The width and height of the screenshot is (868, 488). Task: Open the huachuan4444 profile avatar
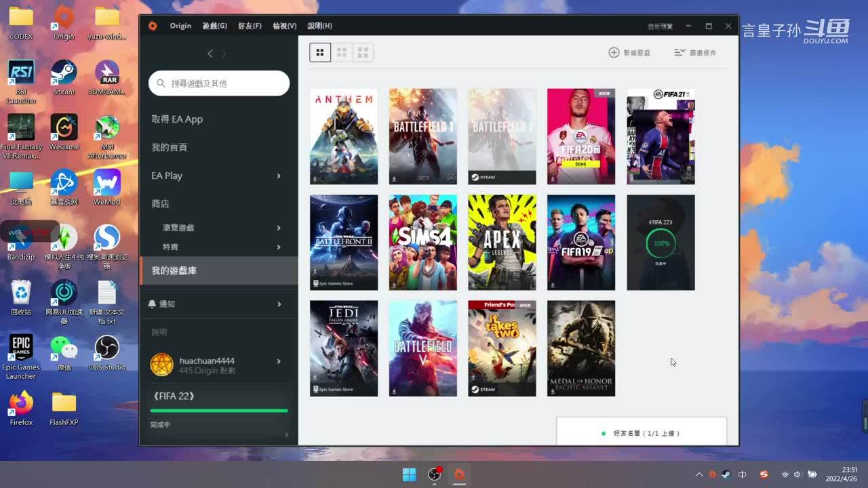161,365
